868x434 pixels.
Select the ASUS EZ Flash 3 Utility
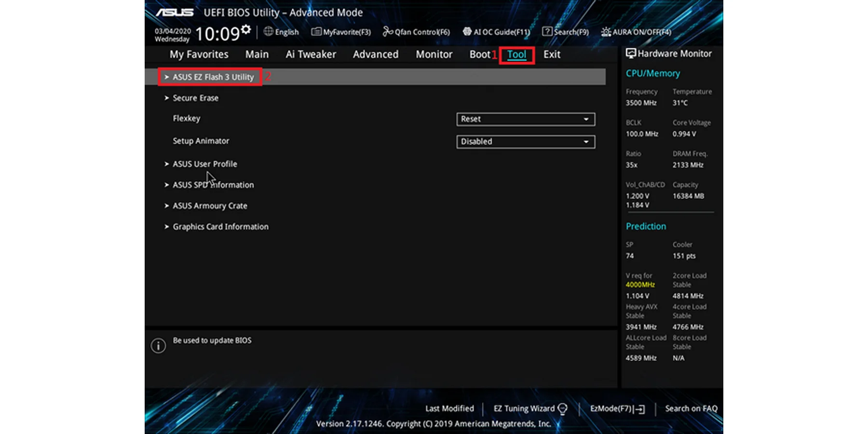(x=213, y=77)
